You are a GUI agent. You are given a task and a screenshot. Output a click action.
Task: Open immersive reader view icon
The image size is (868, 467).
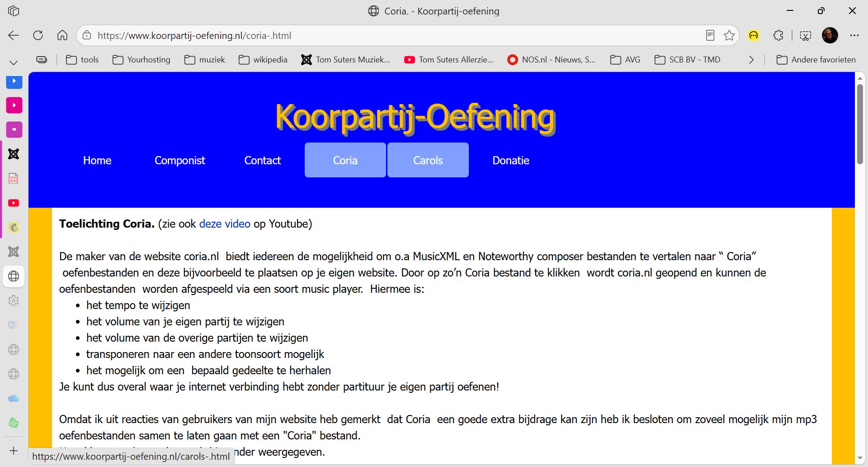(x=710, y=35)
